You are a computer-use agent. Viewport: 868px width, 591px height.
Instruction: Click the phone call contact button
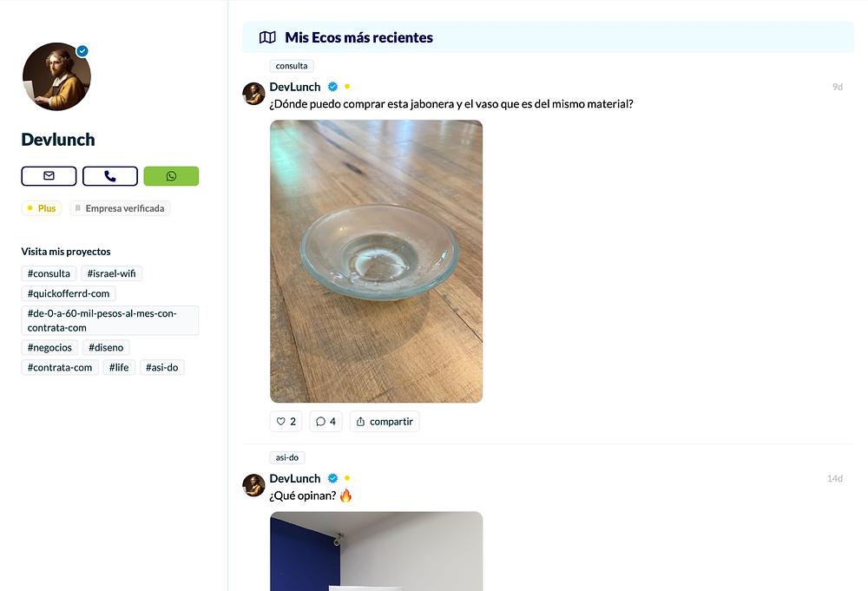coord(110,176)
